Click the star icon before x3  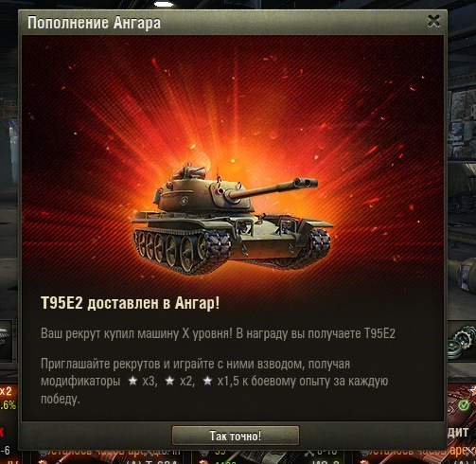(132, 381)
